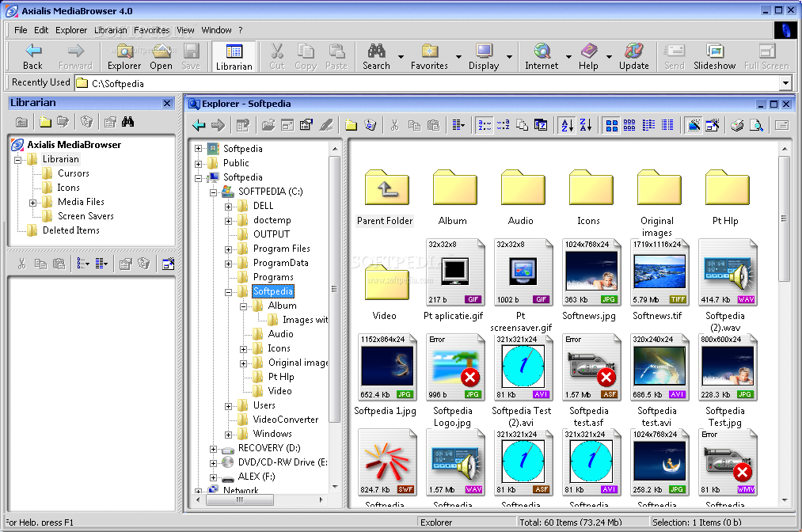
Task: Click the go-up icon beside forward arrow in Explorer
Action: coord(243,125)
